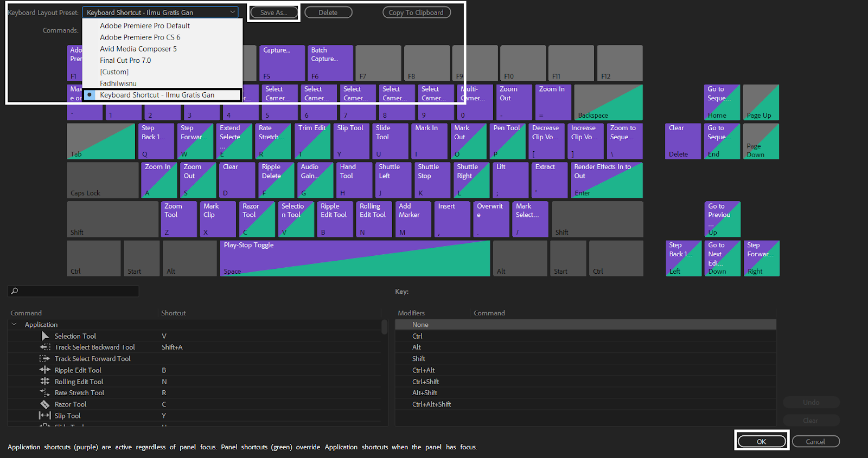Choose Adobe Premiere Pro CS 6 preset
The image size is (868, 458).
[140, 37]
